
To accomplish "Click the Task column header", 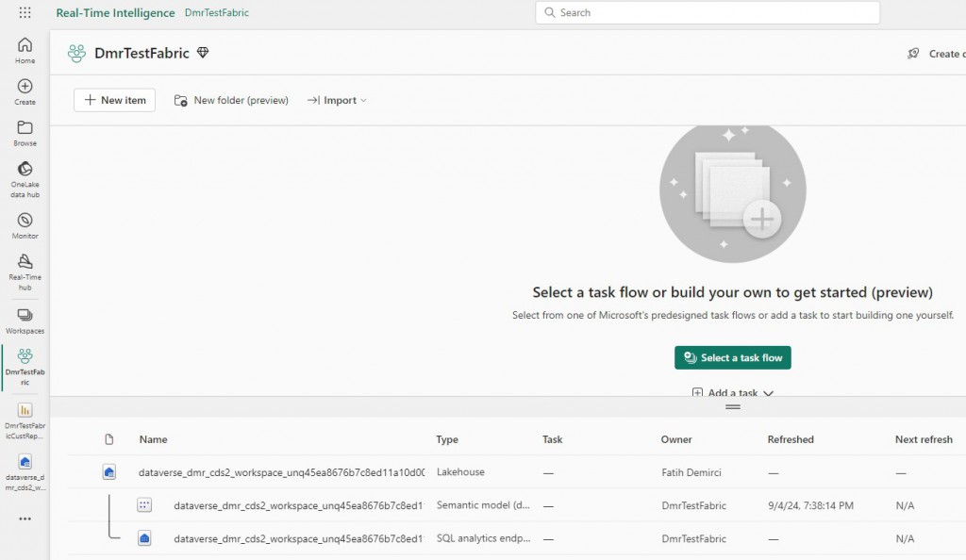I will [553, 439].
